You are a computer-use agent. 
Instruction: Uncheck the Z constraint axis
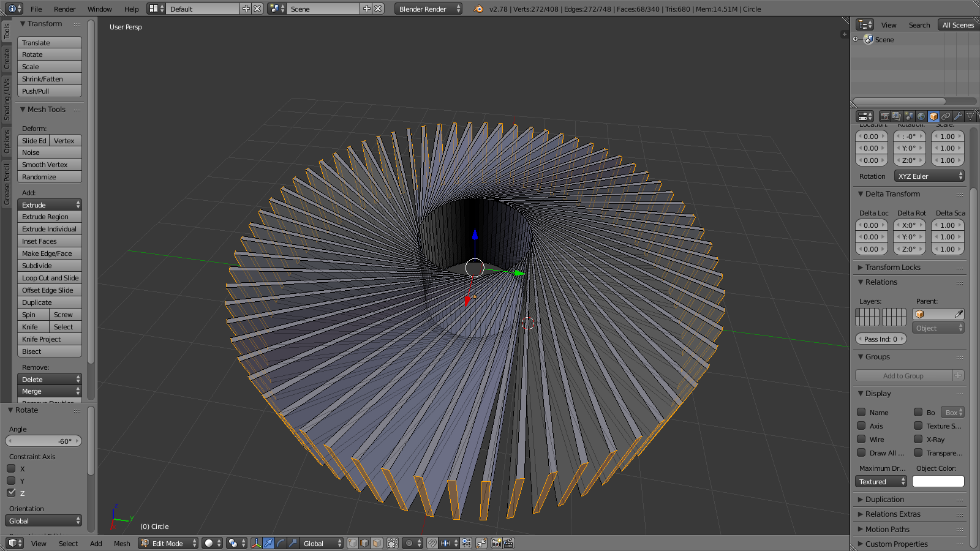click(x=11, y=493)
